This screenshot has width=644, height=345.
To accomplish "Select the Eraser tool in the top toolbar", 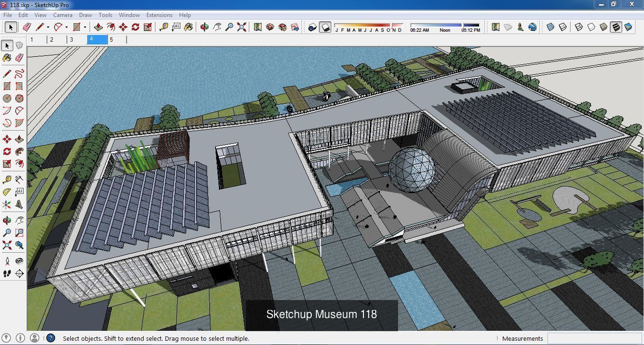I will point(27,27).
